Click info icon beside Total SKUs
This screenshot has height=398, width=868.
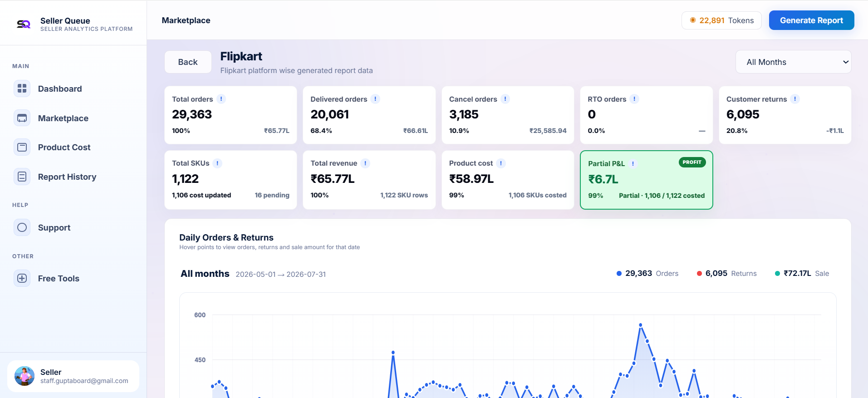tap(217, 163)
